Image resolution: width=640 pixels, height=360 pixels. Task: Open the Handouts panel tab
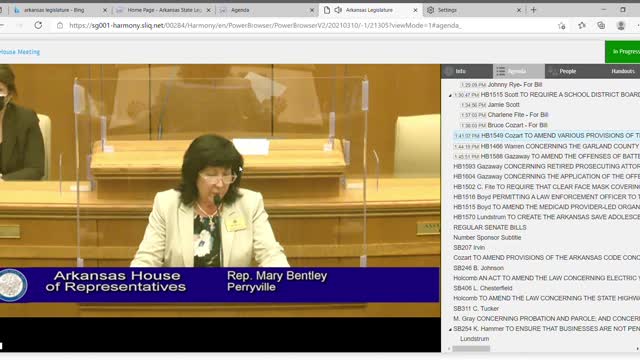click(x=622, y=71)
